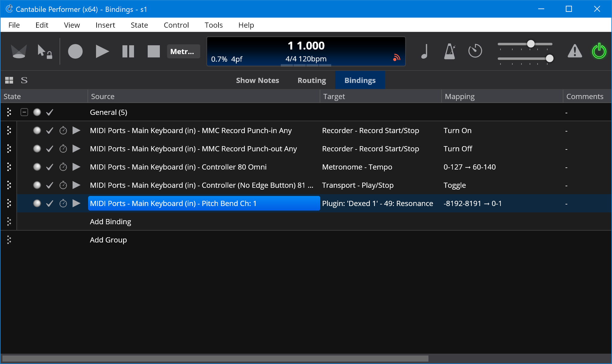Click delay timer icon on Play/Stop row
The height and width of the screenshot is (364, 612).
(63, 185)
